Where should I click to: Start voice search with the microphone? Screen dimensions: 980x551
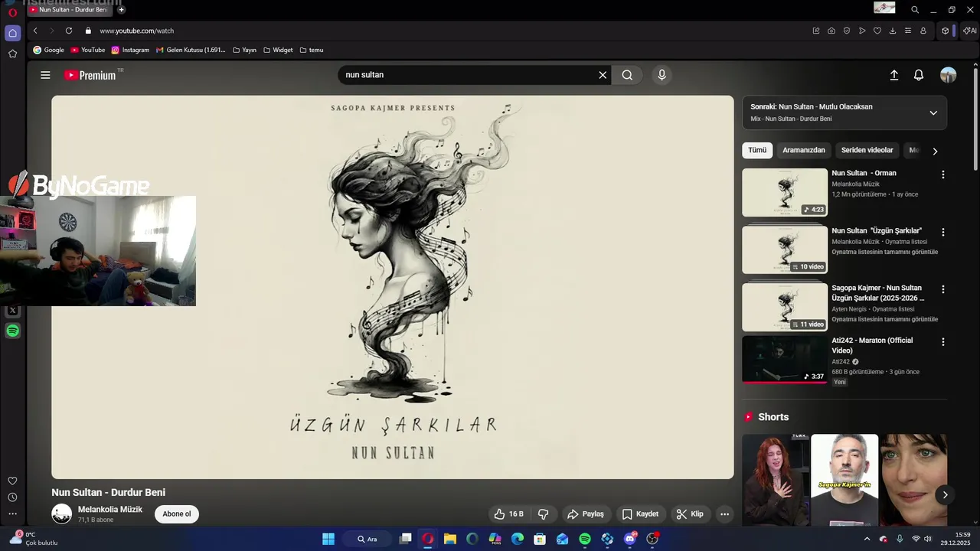(662, 75)
